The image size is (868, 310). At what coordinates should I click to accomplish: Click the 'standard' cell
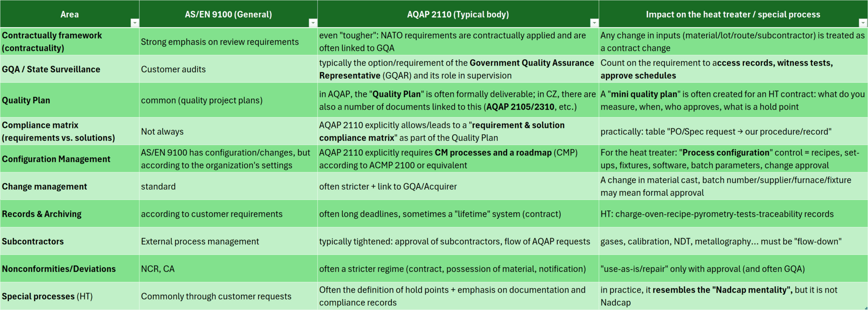click(228, 186)
